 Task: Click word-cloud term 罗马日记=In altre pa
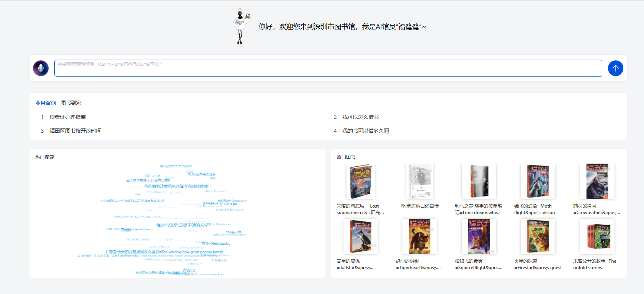coord(220,204)
